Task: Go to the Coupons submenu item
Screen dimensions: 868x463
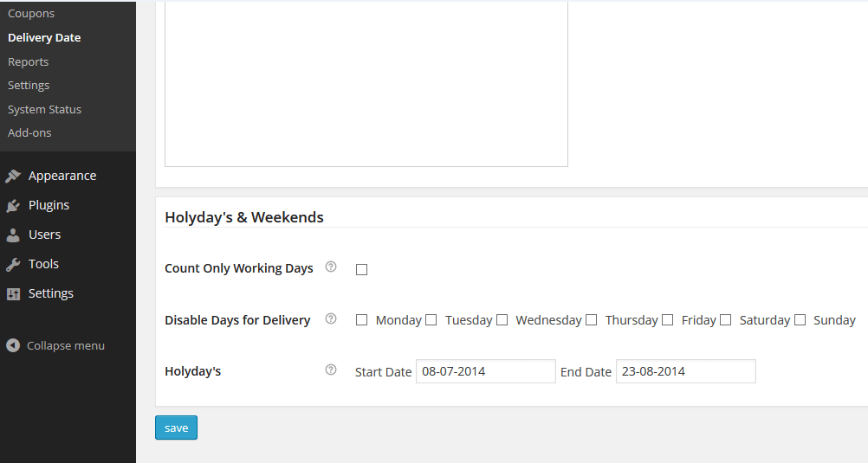Action: pos(31,13)
